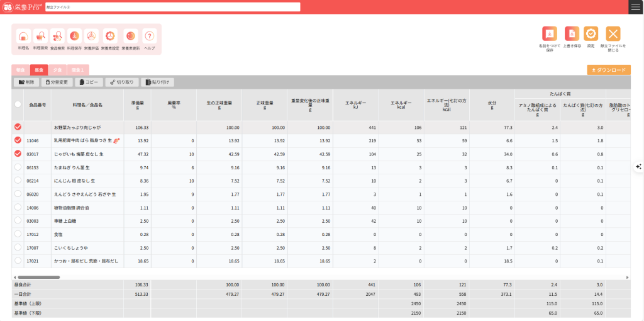Click the 栄養素更新 nutrient update icon
644x321 pixels.
(130, 37)
